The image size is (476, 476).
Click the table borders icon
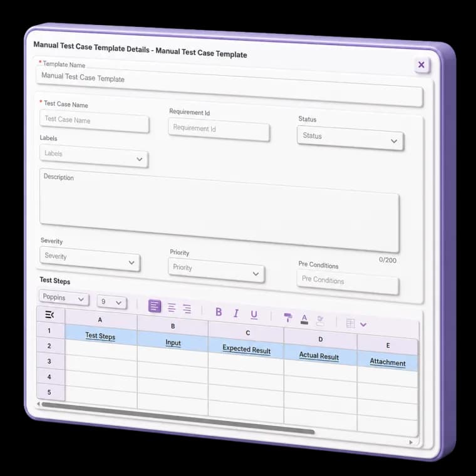click(x=350, y=323)
